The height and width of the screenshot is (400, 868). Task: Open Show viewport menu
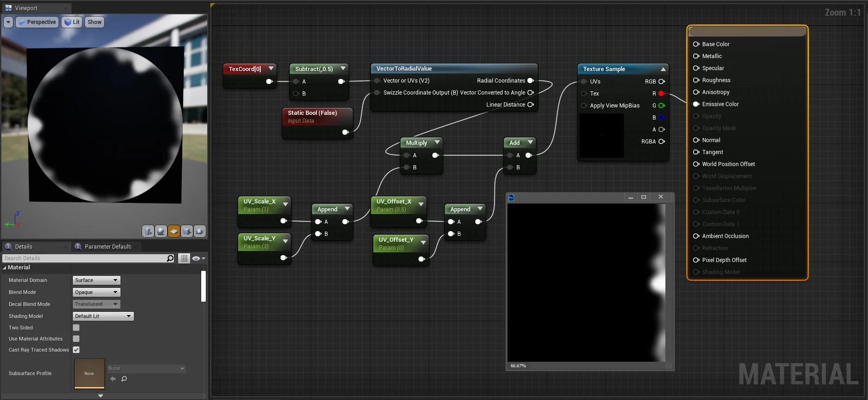95,22
